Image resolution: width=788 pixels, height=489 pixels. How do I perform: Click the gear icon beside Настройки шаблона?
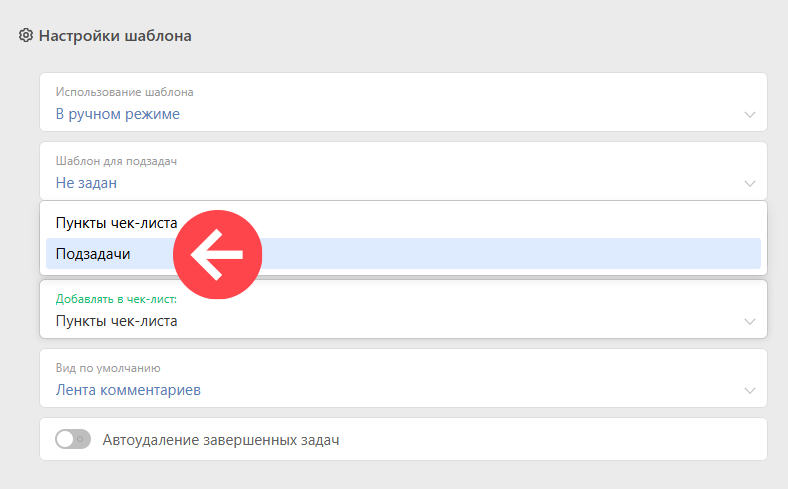(x=26, y=36)
